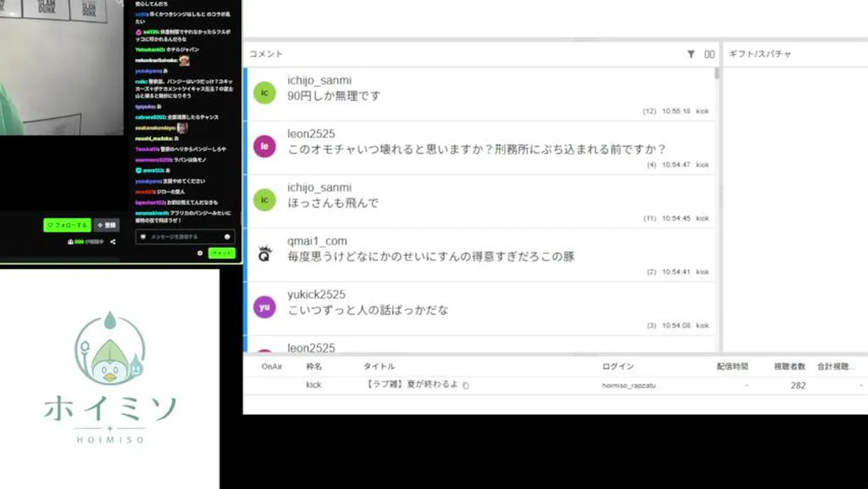Click the ホイミソ HOIMISO logo image
The image size is (868, 489).
click(x=110, y=378)
